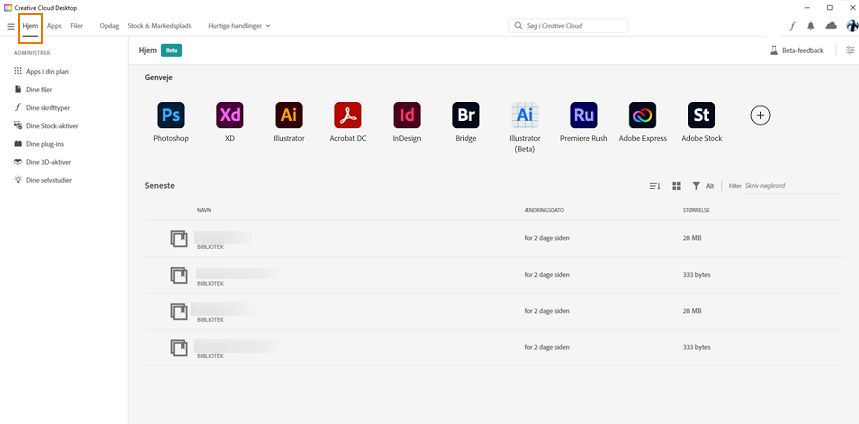The height and width of the screenshot is (424, 859).
Task: Sort by ÆNDRINGSDATO column header
Action: pyautogui.click(x=544, y=210)
